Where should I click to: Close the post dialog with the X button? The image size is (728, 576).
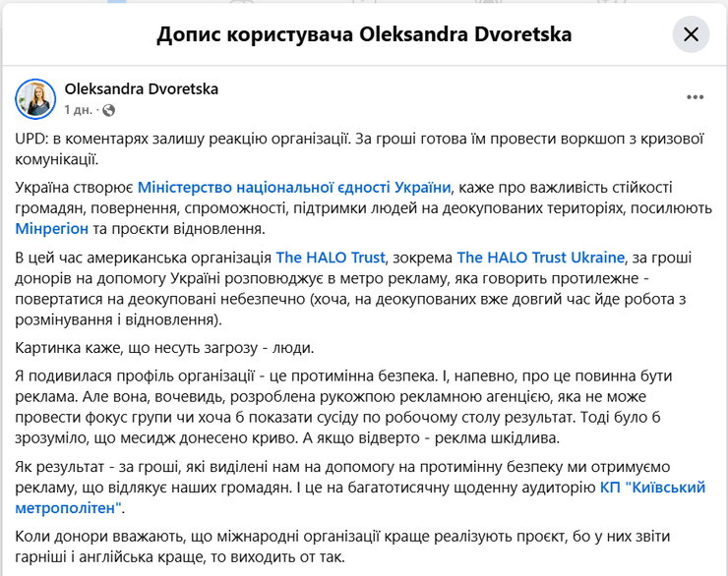click(x=691, y=34)
